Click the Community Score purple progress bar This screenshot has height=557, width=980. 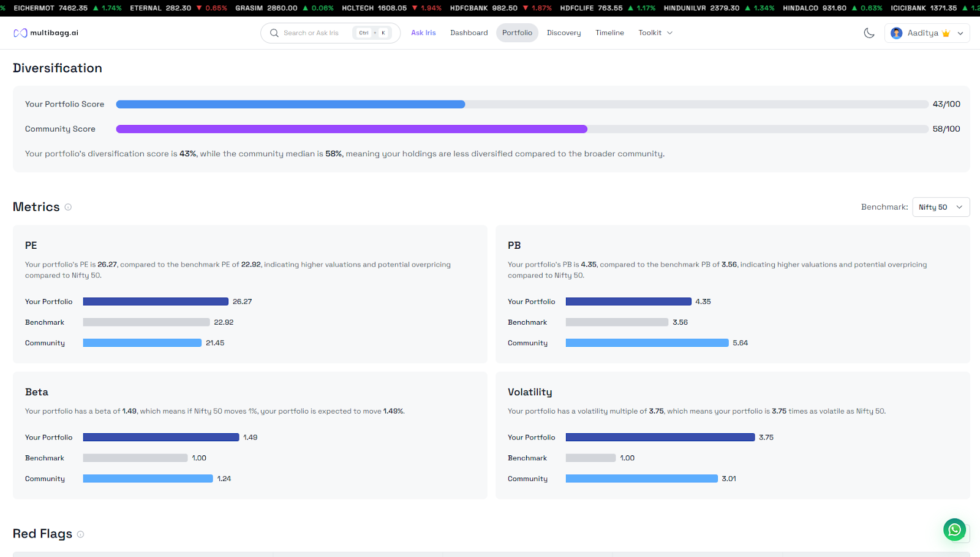[x=352, y=129]
